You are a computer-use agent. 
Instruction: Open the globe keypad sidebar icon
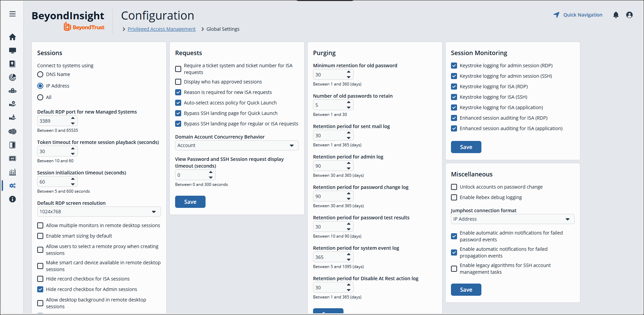(x=13, y=131)
